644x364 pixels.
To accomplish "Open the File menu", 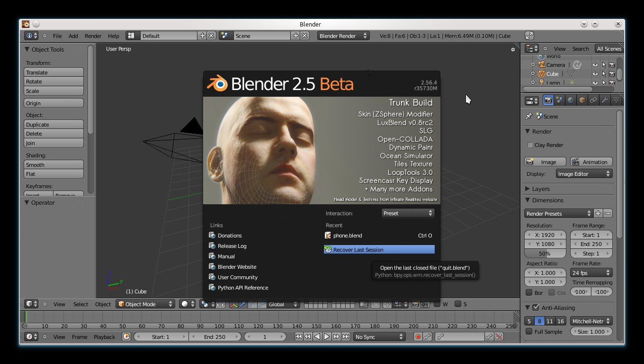I will click(x=57, y=36).
